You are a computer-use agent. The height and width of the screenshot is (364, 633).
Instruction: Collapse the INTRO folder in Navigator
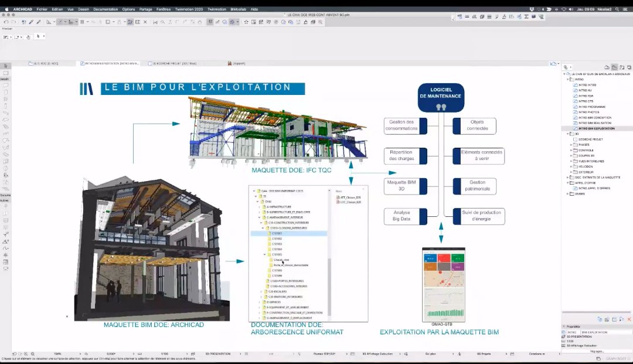pyautogui.click(x=568, y=80)
